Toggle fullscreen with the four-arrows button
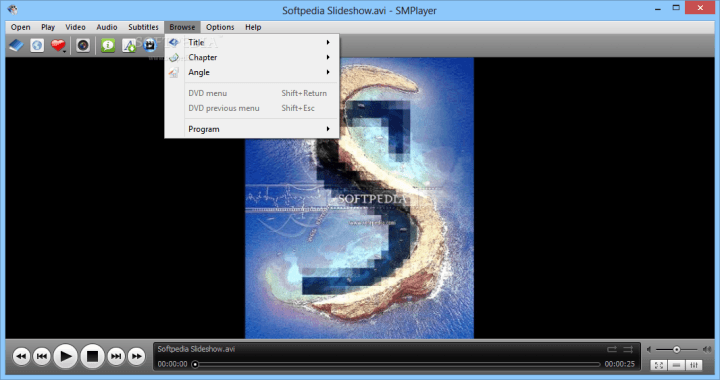Screen dimensions: 720x380 click(x=659, y=365)
